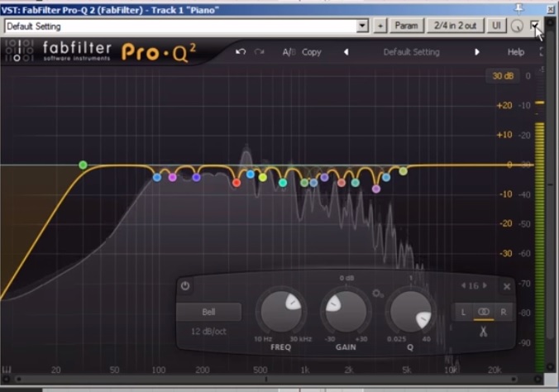Set band to Right channel only
Screen dimensions: 559x392
(x=504, y=313)
